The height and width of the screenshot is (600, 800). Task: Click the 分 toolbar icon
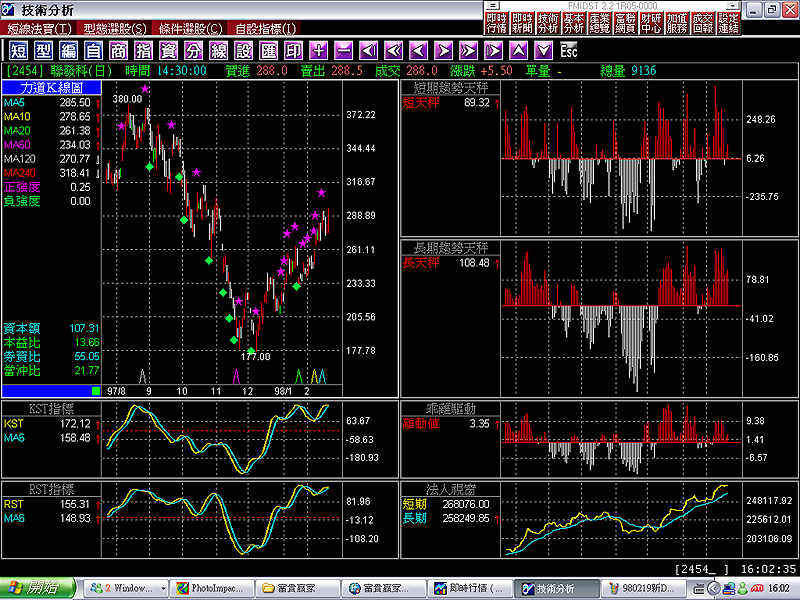(193, 51)
